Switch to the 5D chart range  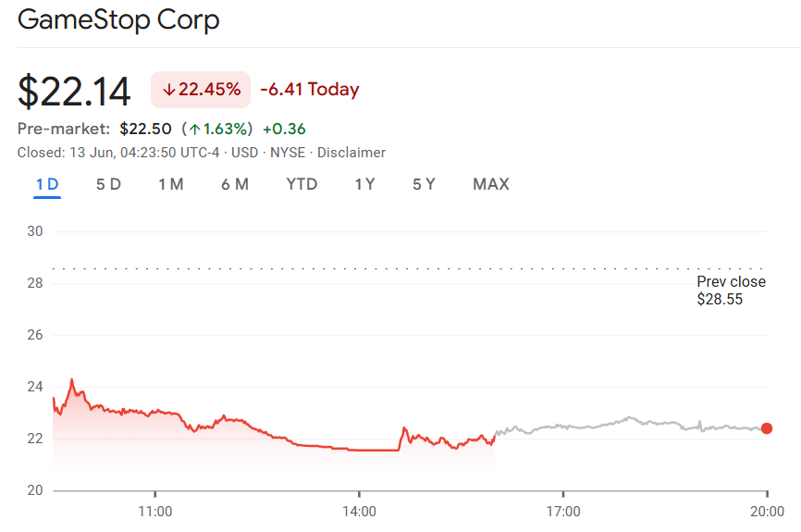[x=108, y=184]
